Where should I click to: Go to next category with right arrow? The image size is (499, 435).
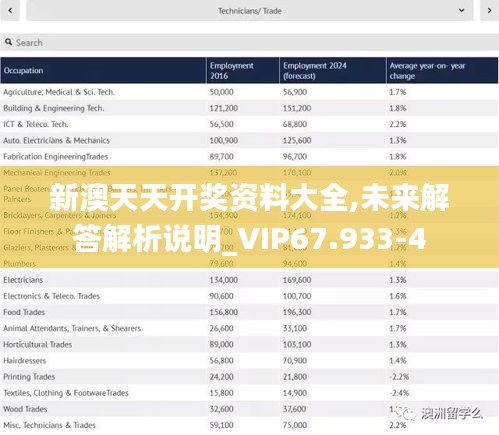489,11
